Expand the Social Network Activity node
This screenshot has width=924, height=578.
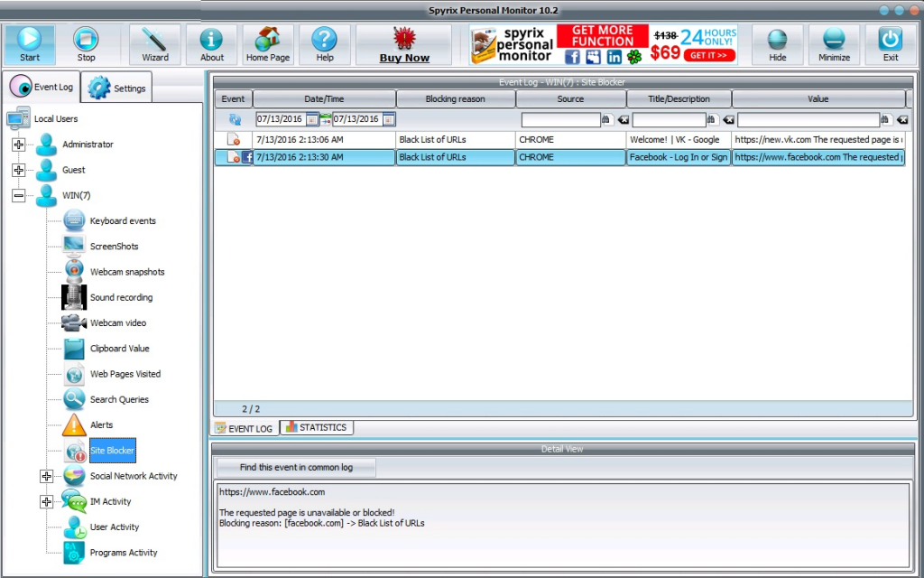(47, 476)
